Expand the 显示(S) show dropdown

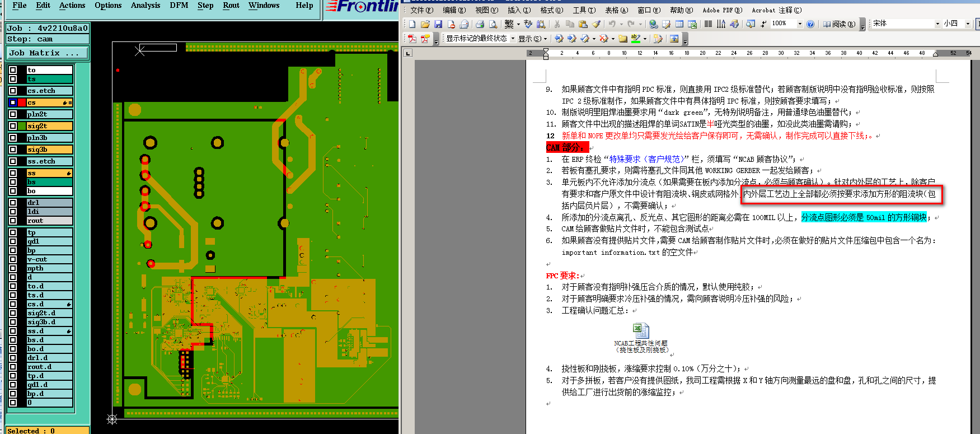pos(532,39)
